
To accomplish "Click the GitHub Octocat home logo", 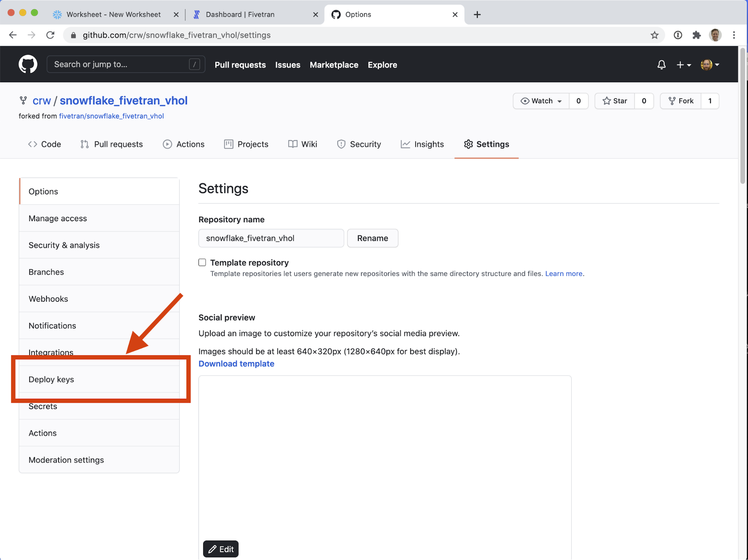I will [x=28, y=64].
